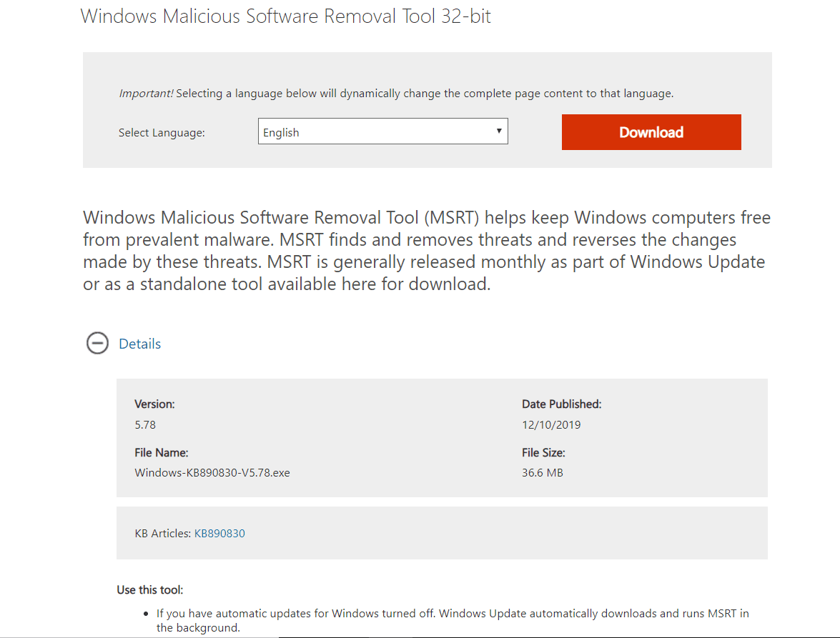The image size is (840, 638).
Task: Click the Date Published 12/10/2019 value
Action: (552, 424)
